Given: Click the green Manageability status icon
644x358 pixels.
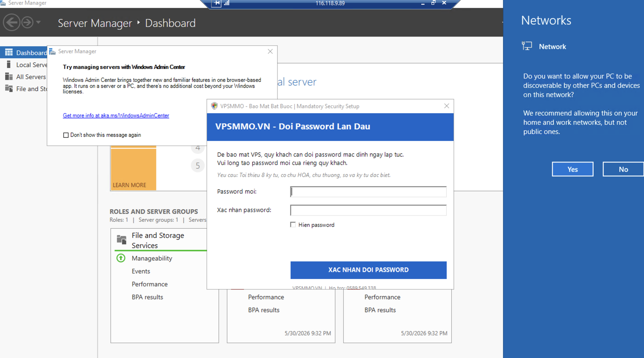Looking at the screenshot, I should [121, 258].
